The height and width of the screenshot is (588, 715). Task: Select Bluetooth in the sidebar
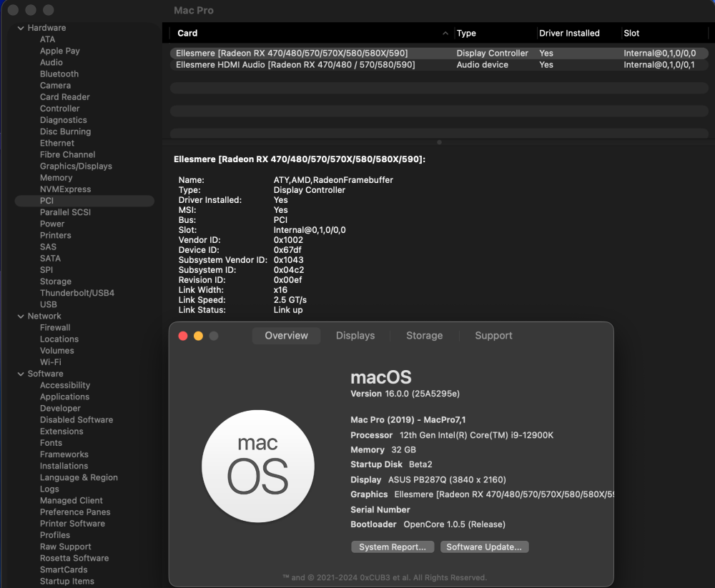click(59, 74)
